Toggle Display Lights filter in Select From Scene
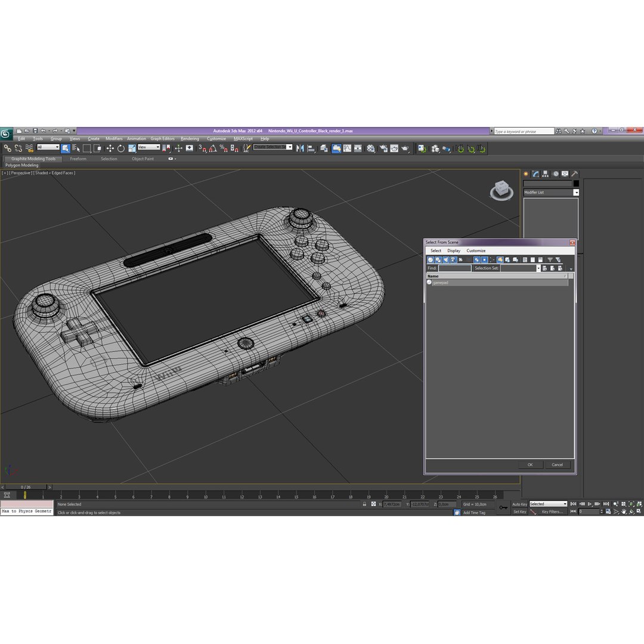 click(x=446, y=259)
